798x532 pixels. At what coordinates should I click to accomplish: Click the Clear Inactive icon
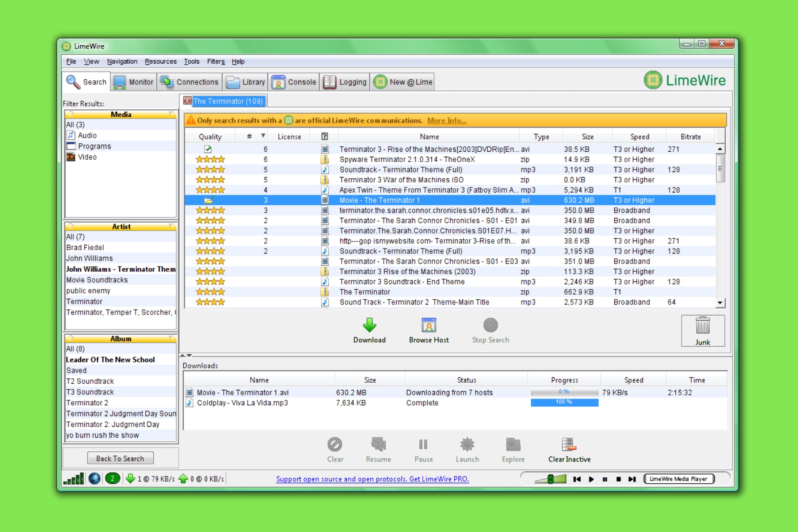[569, 445]
